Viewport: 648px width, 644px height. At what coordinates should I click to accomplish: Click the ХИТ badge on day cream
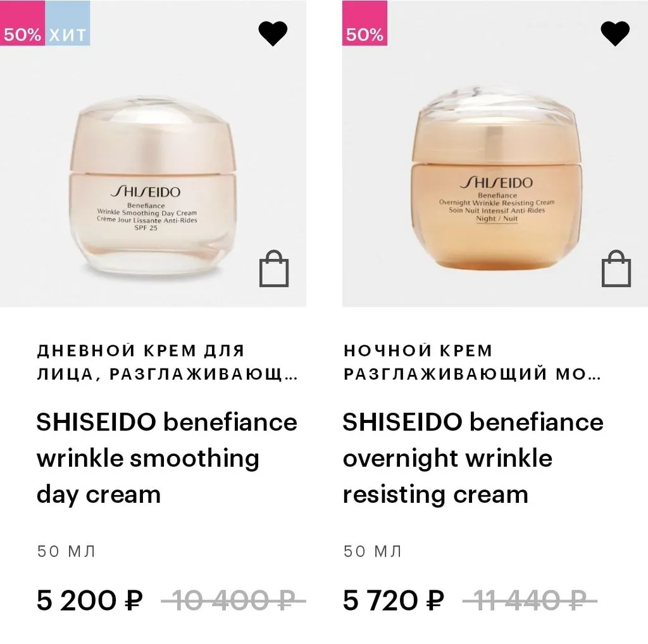[67, 23]
